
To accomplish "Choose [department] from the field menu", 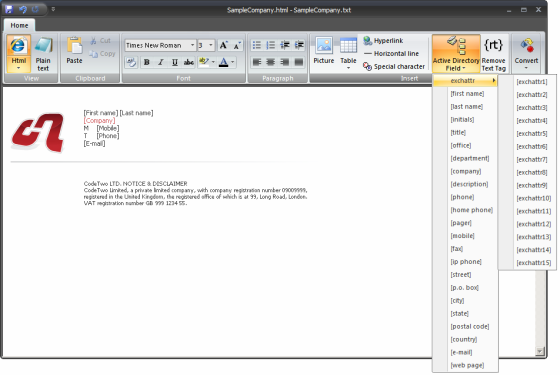I will (470, 158).
